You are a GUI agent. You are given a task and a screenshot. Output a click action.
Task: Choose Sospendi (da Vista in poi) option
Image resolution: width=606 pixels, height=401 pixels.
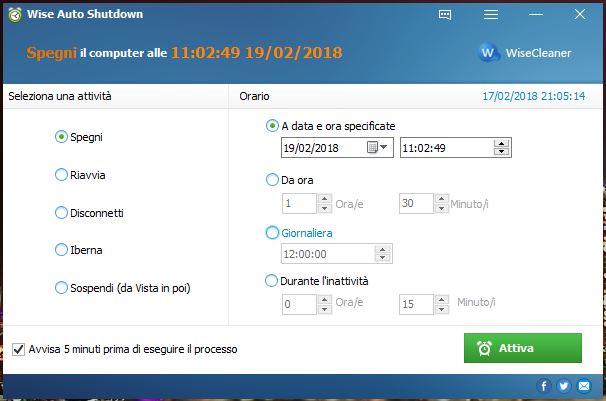(x=61, y=288)
